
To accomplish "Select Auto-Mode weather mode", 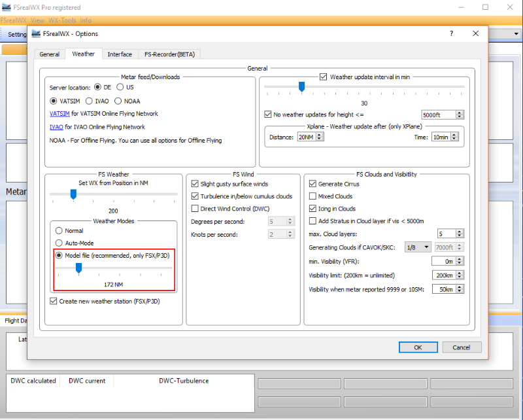I will (59, 243).
